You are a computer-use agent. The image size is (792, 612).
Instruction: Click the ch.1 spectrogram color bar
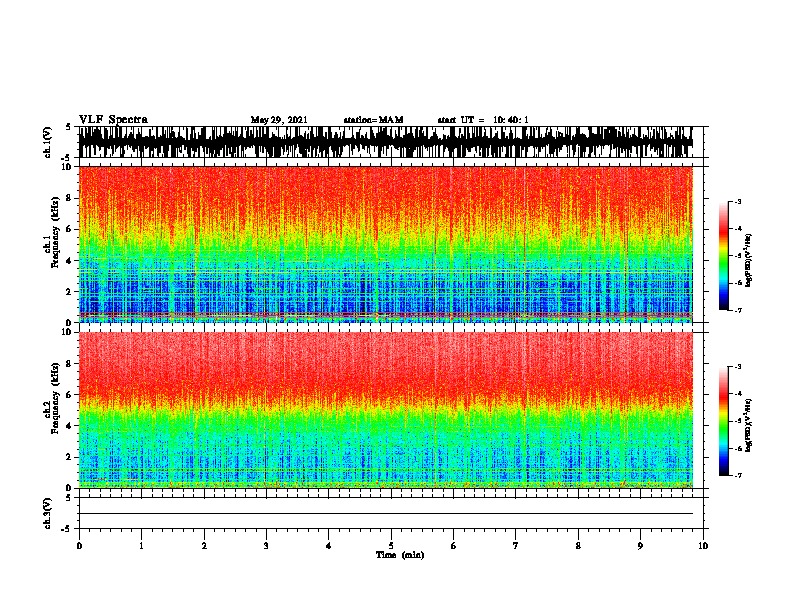click(724, 256)
